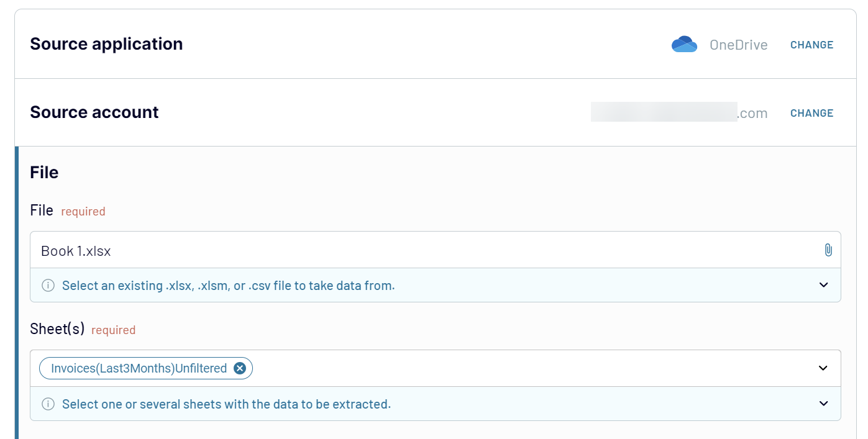Remove the Invoices(Last3Months)Unfiltered sheet tag

[x=240, y=368]
